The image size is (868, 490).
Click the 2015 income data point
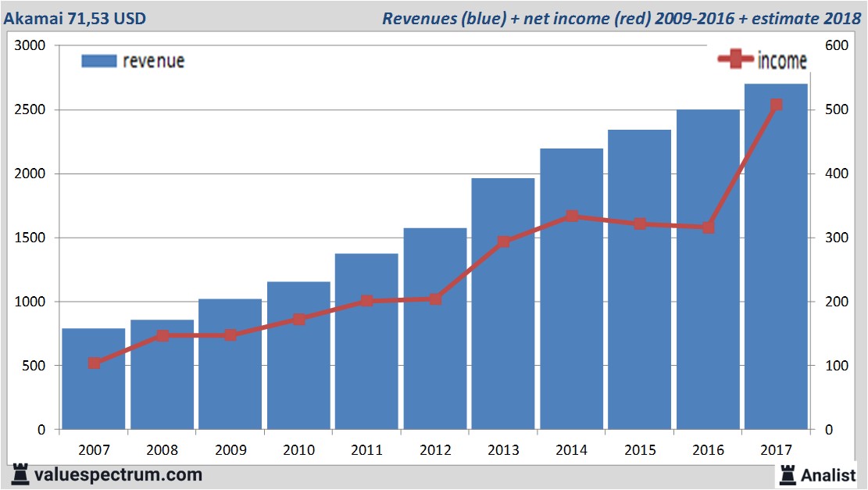coord(640,224)
